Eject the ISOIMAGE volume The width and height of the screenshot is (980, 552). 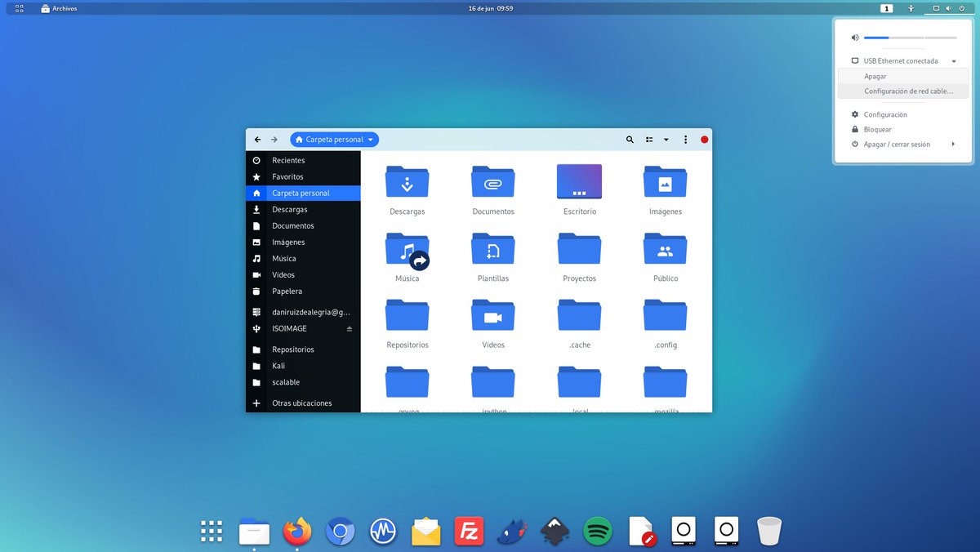(x=350, y=329)
